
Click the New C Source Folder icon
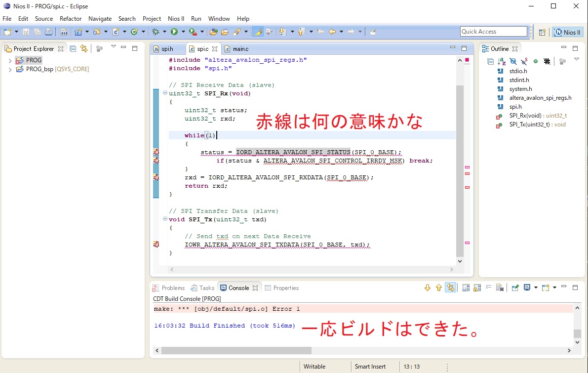point(97,32)
